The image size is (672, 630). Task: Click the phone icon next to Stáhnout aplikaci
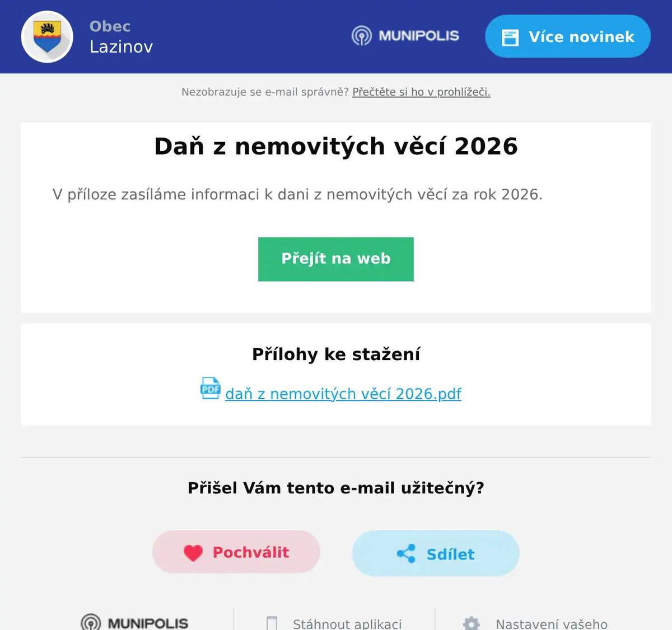tap(273, 623)
